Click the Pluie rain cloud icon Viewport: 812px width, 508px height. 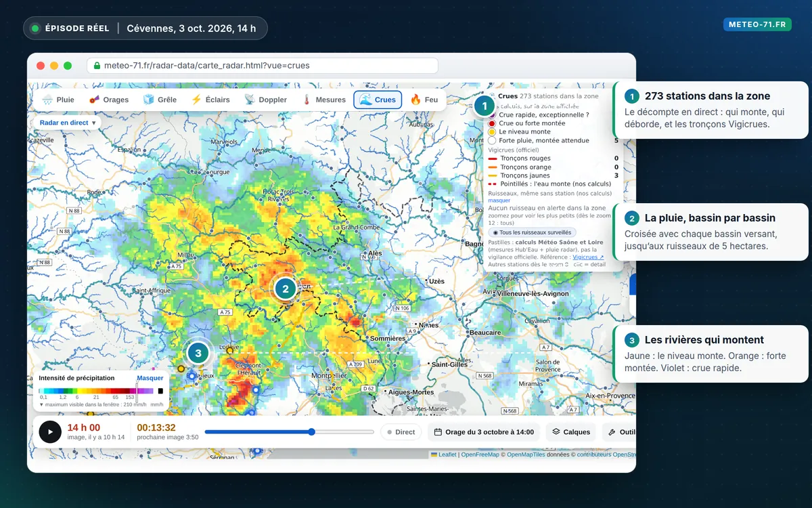48,100
